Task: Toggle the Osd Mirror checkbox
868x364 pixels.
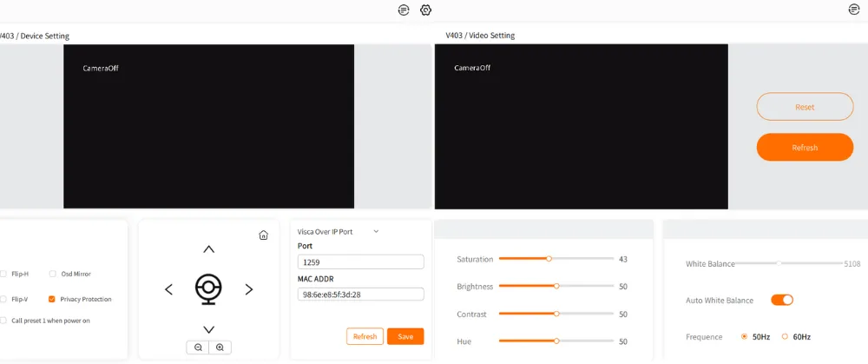Action: pos(53,274)
